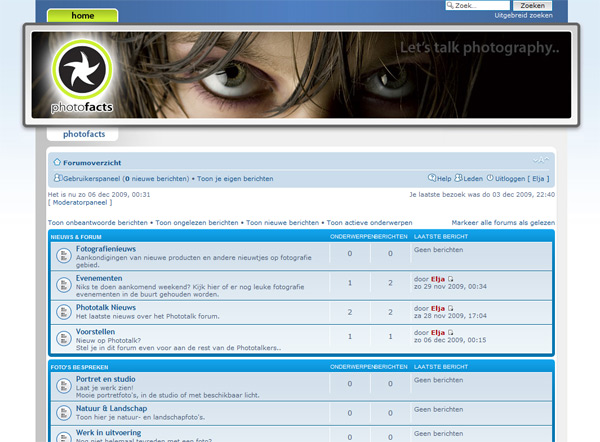
Task: Open Toon je eigen berichten
Action: (235, 179)
